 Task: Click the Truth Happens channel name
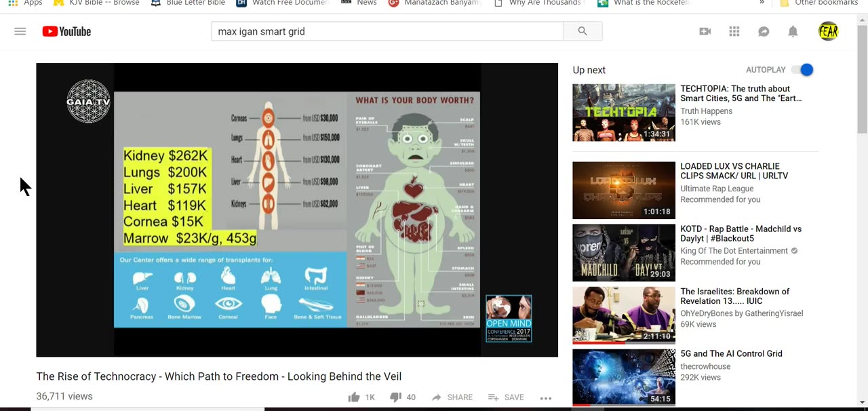point(707,111)
